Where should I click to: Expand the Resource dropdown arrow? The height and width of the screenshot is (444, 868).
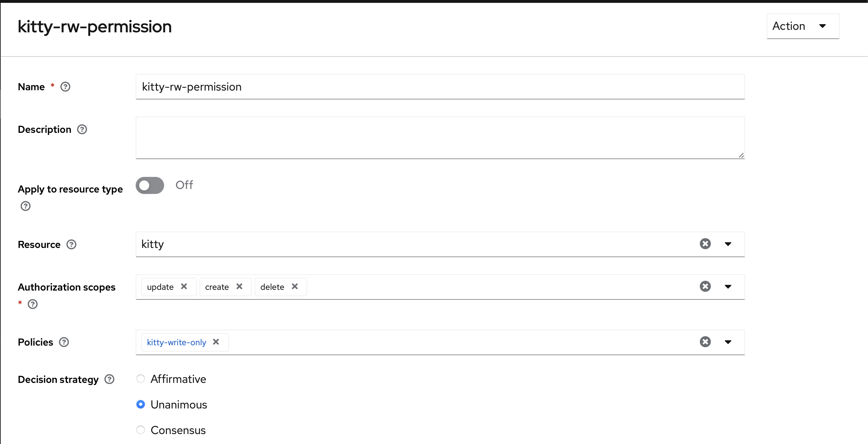pyautogui.click(x=728, y=244)
